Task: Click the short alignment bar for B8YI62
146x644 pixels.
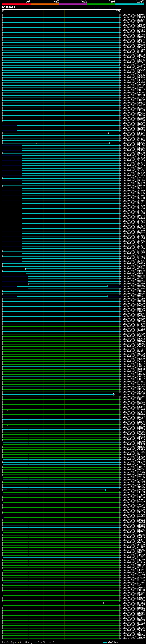Action: (x=63, y=603)
